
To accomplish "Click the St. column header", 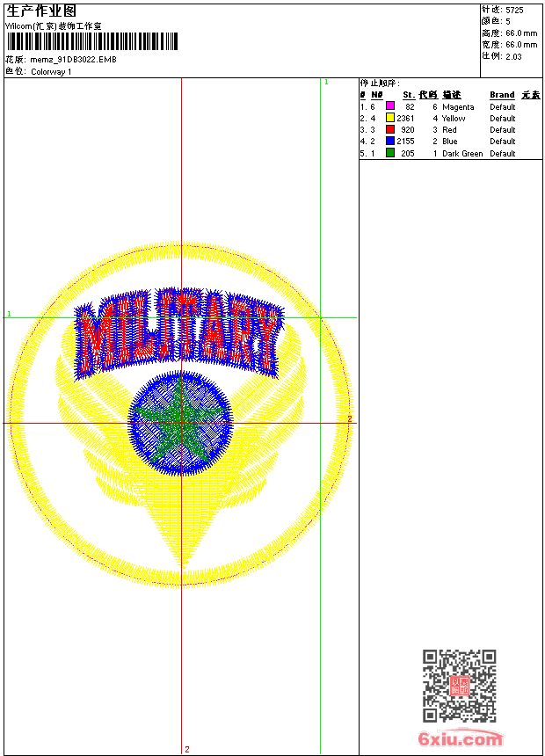I will pos(409,95).
